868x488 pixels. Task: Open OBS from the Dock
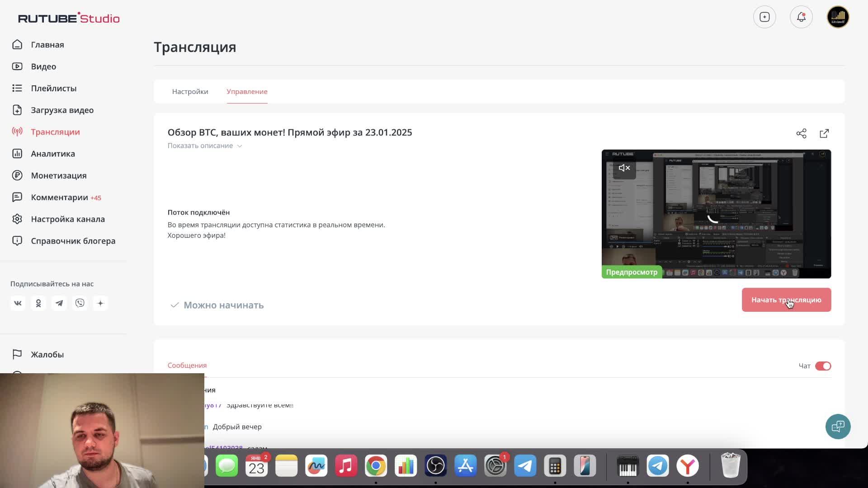coord(435,466)
